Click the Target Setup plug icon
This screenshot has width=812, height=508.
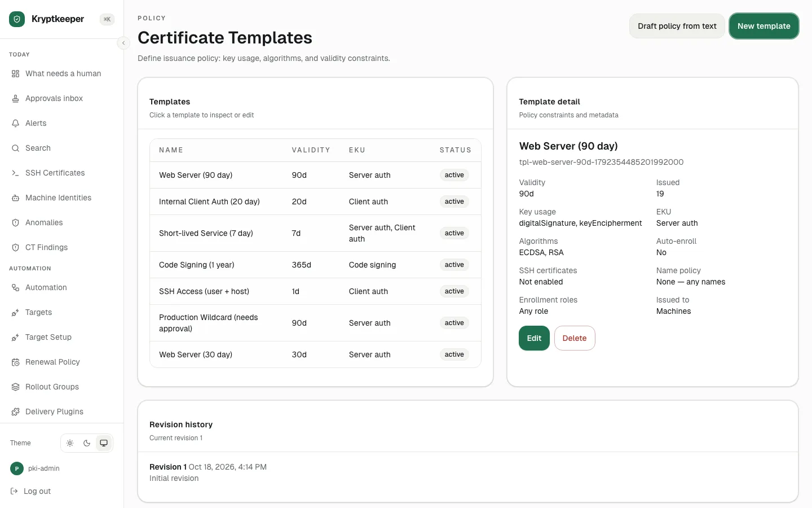click(16, 338)
